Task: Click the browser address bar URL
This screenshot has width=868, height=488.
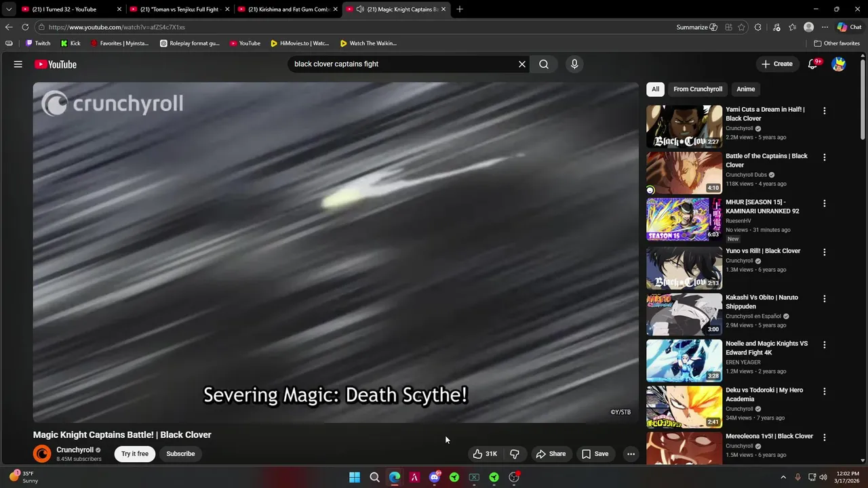Action: pyautogui.click(x=117, y=27)
